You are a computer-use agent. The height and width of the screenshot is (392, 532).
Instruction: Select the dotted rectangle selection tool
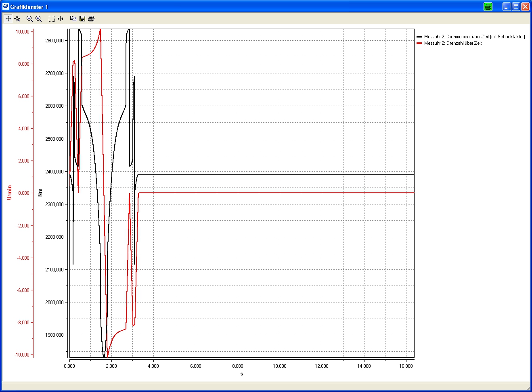52,19
